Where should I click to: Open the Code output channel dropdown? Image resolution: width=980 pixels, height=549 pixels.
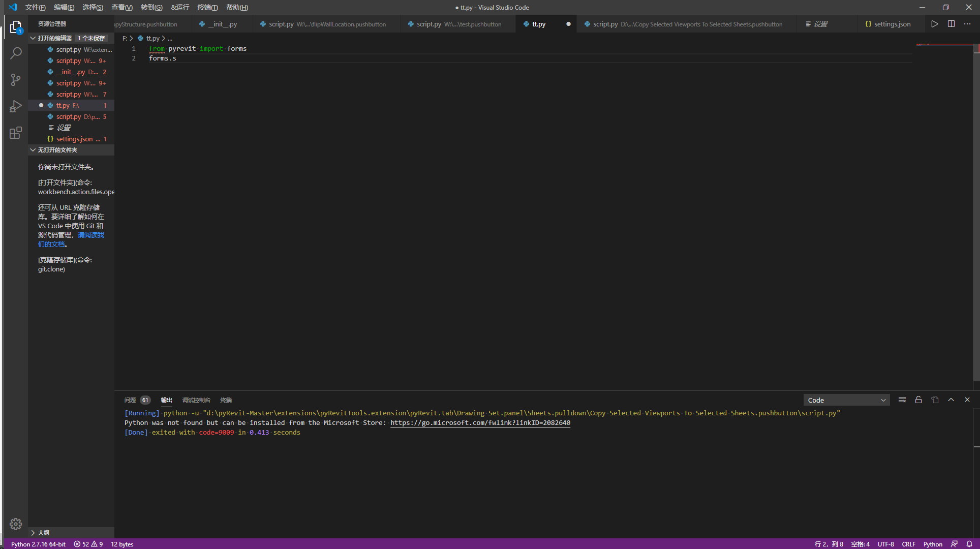(846, 400)
